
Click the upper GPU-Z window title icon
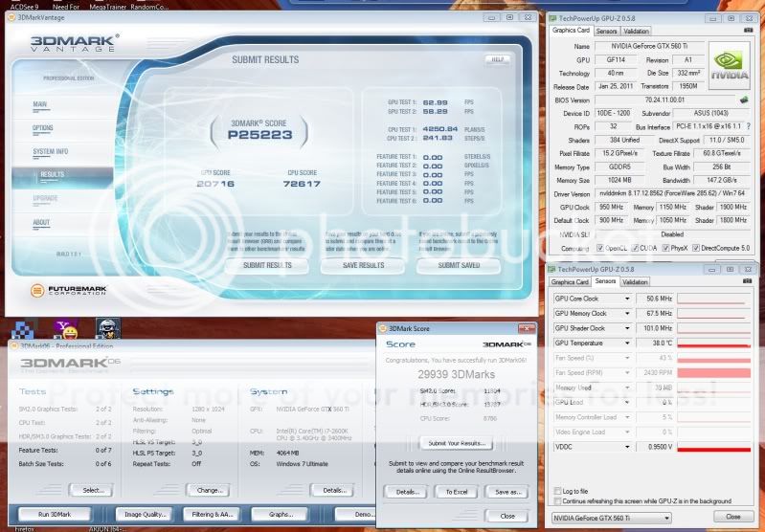tap(553, 18)
